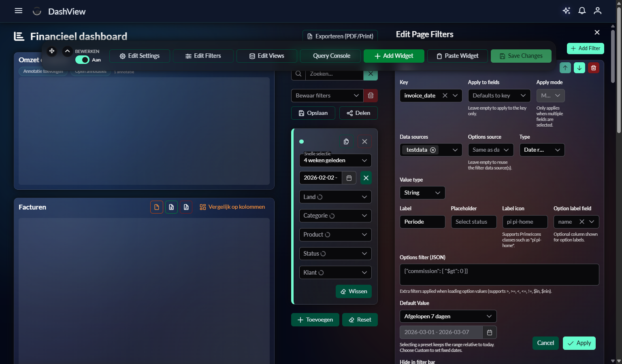Open the Edit Filters toolbar item
622x364 pixels.
pos(203,56)
